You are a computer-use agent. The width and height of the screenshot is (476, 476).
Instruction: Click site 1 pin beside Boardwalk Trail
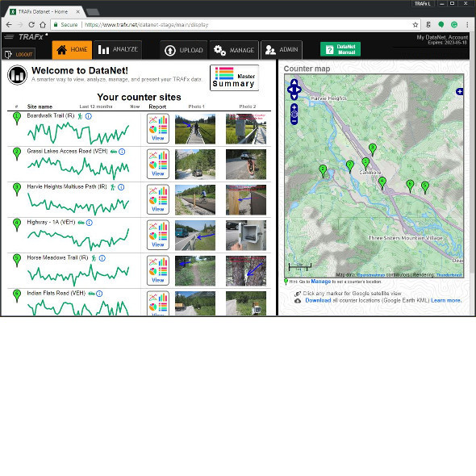[17, 119]
